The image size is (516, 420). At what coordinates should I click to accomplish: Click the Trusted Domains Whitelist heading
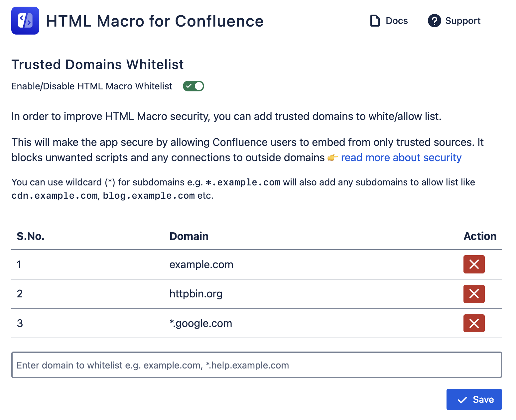point(97,64)
